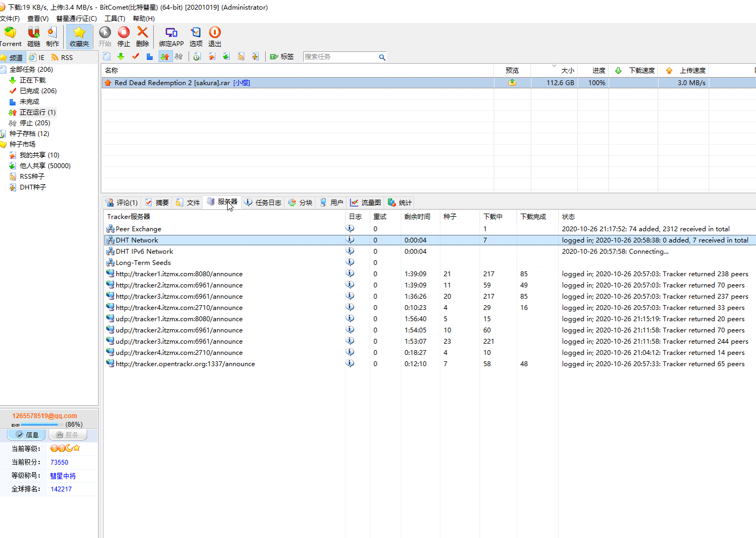756x538 pixels.
Task: Select 正在运行 (1) in tree
Action: pos(38,112)
